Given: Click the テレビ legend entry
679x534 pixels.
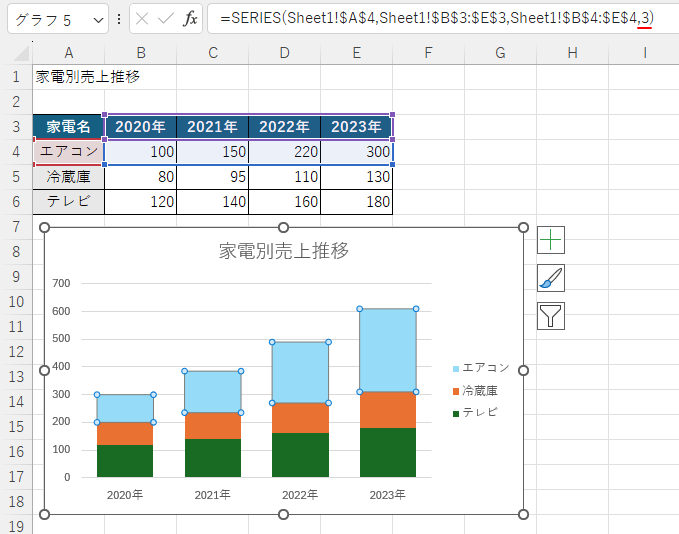Looking at the screenshot, I should 475,413.
